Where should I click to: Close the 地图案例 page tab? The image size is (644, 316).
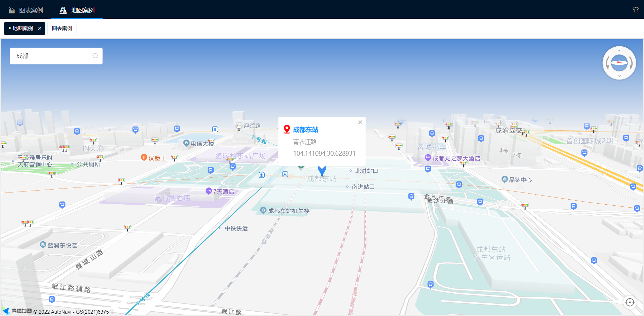[x=40, y=29]
